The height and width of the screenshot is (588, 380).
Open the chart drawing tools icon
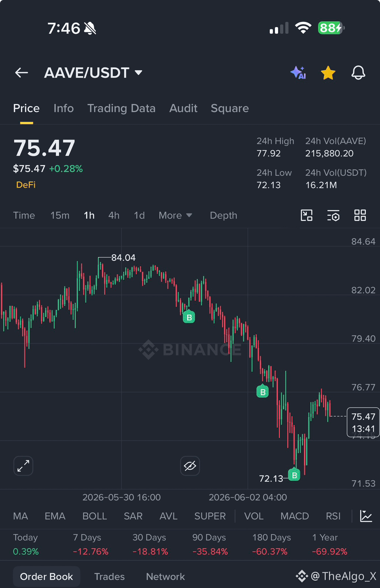(x=307, y=215)
